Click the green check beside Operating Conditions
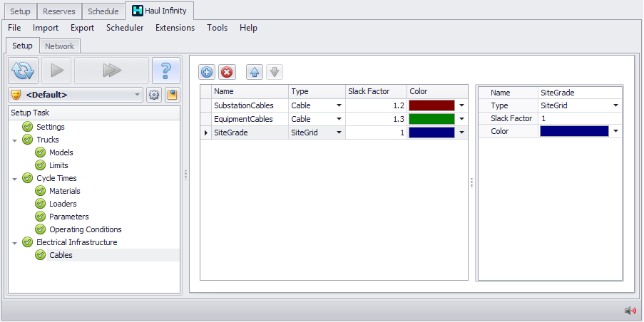The height and width of the screenshot is (322, 644). click(40, 229)
